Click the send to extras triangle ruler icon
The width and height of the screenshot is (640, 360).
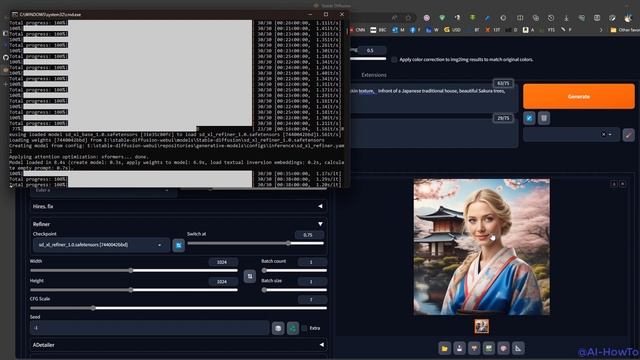pos(518,348)
